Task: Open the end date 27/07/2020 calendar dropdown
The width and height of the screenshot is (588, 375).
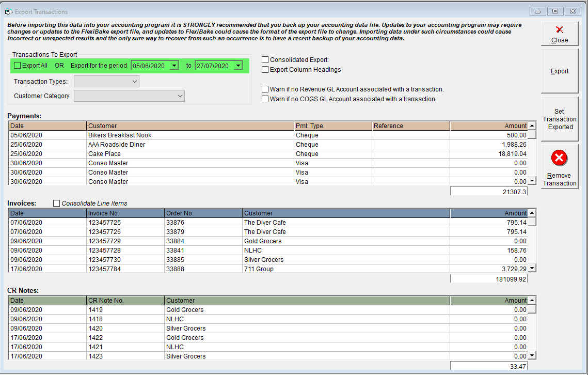Action: coord(238,66)
